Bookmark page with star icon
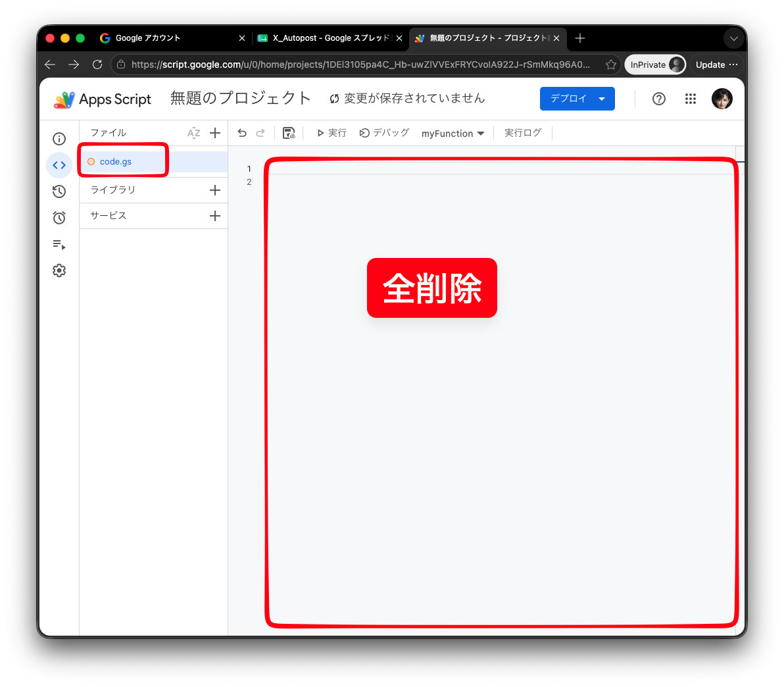The width and height of the screenshot is (784, 687). [x=610, y=64]
